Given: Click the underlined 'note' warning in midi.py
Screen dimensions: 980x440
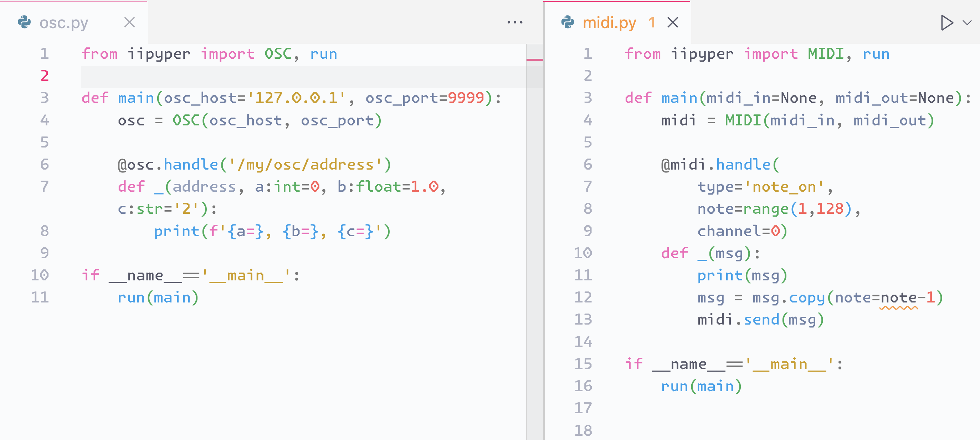Looking at the screenshot, I should tap(899, 298).
